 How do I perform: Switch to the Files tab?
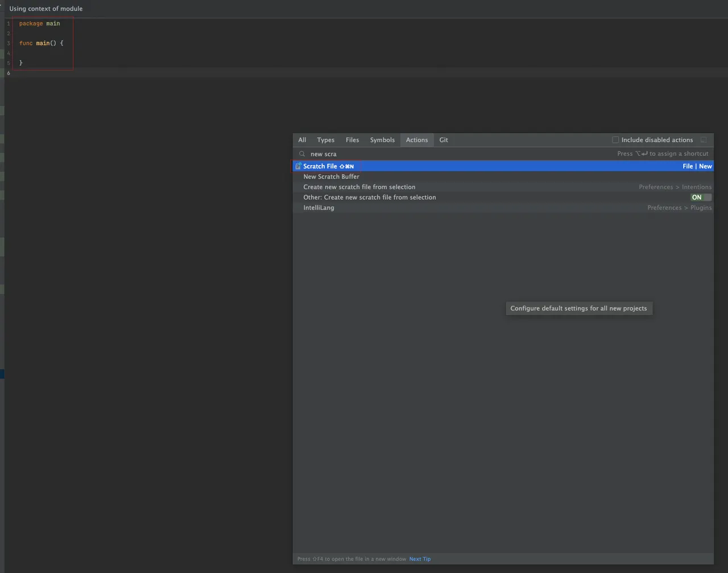pos(353,140)
